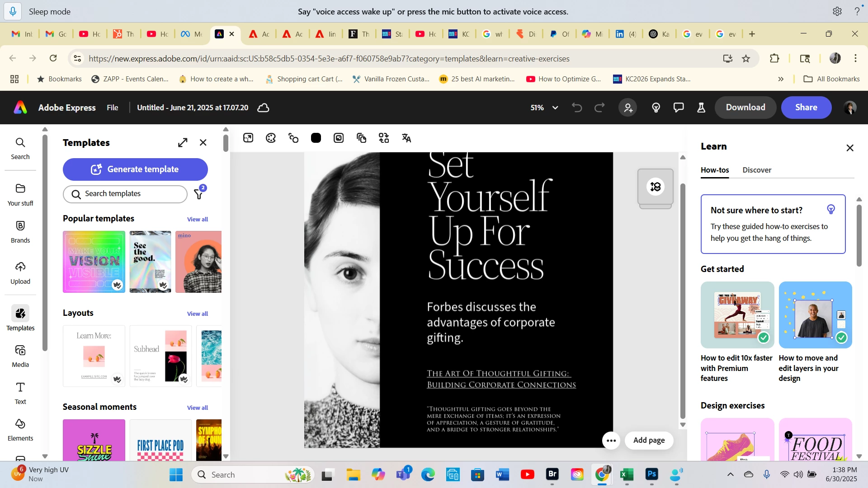Open template filters icon with badge

coord(198,194)
